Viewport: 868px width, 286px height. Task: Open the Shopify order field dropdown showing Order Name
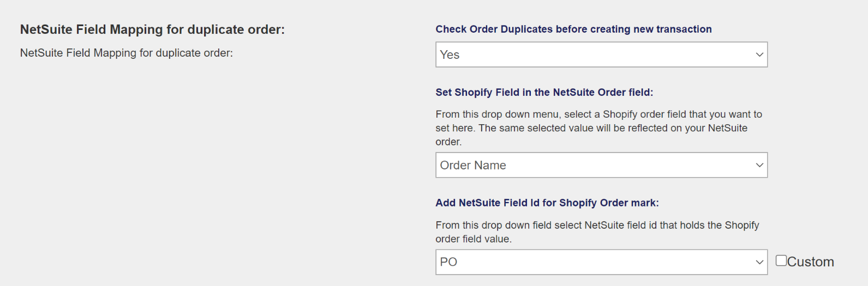pos(600,165)
